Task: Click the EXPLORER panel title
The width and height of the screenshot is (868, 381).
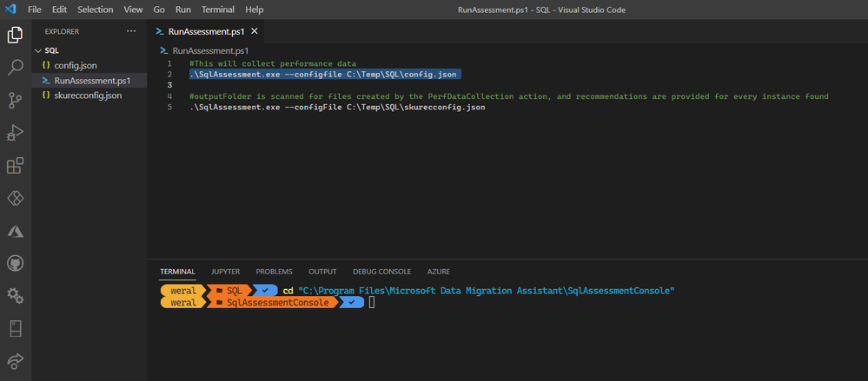Action: [62, 31]
